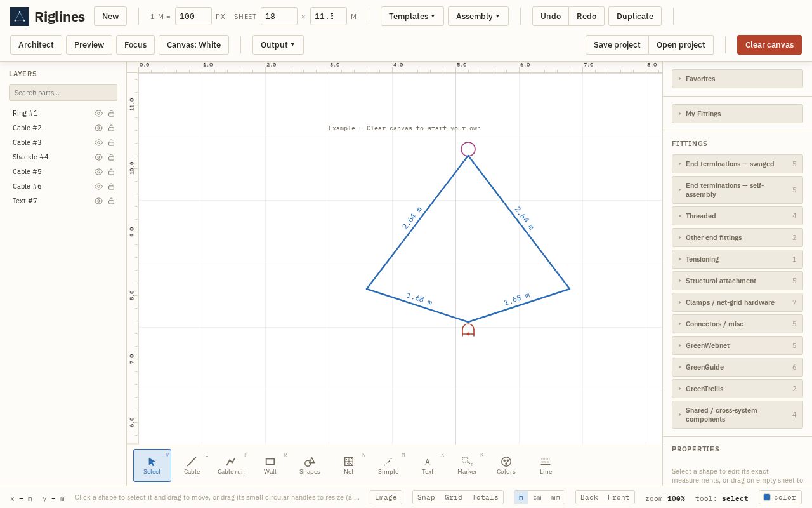The image size is (812, 508).
Task: Hide the Ring #1 layer
Action: pyautogui.click(x=98, y=113)
